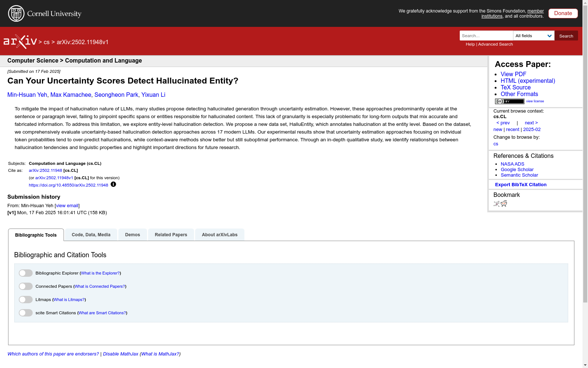Open the DOI 10.48550 link
The height and width of the screenshot is (368, 588).
tap(68, 185)
